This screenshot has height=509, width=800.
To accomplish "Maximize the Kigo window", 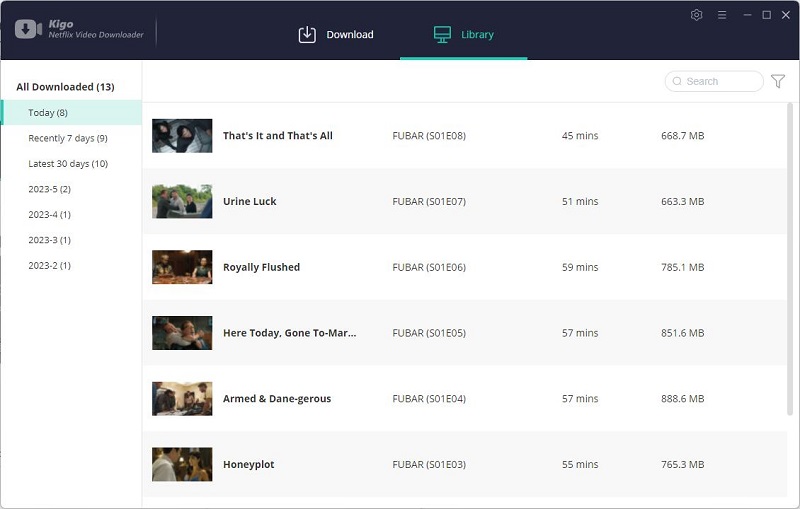I will tap(766, 15).
